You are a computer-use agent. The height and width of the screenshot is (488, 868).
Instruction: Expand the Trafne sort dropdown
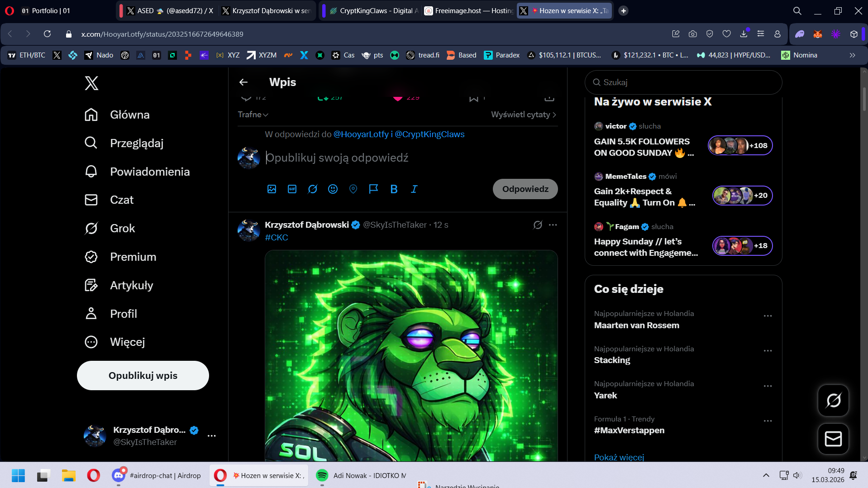pos(253,115)
